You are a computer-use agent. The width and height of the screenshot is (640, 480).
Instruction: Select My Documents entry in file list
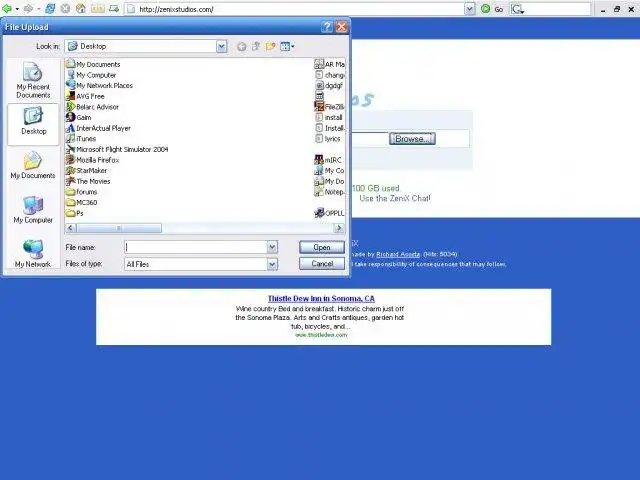(x=93, y=64)
